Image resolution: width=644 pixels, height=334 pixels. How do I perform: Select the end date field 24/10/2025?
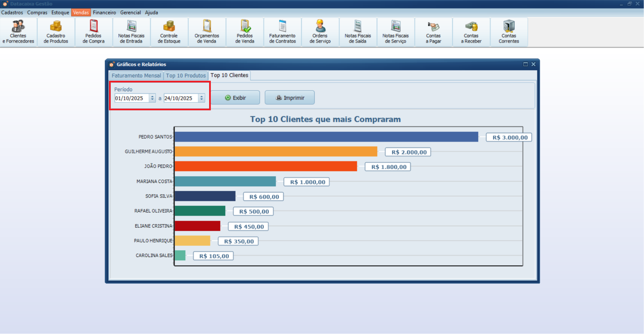pyautogui.click(x=181, y=98)
